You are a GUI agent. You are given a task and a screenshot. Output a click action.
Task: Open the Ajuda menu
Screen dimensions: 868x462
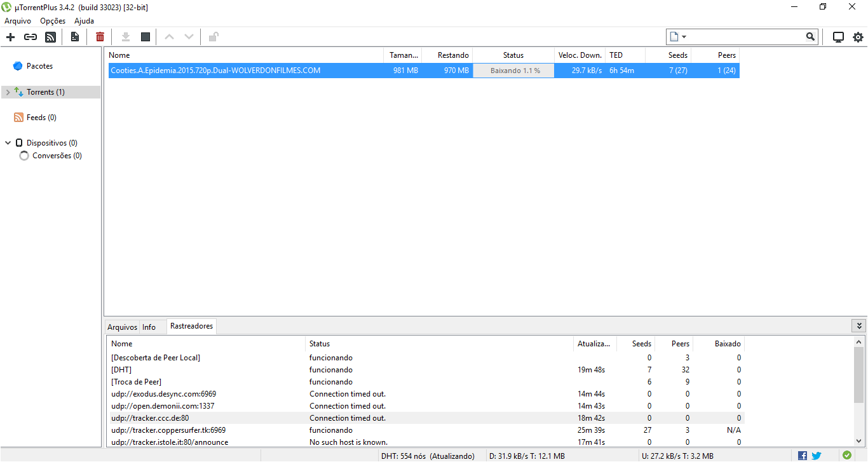pos(84,21)
